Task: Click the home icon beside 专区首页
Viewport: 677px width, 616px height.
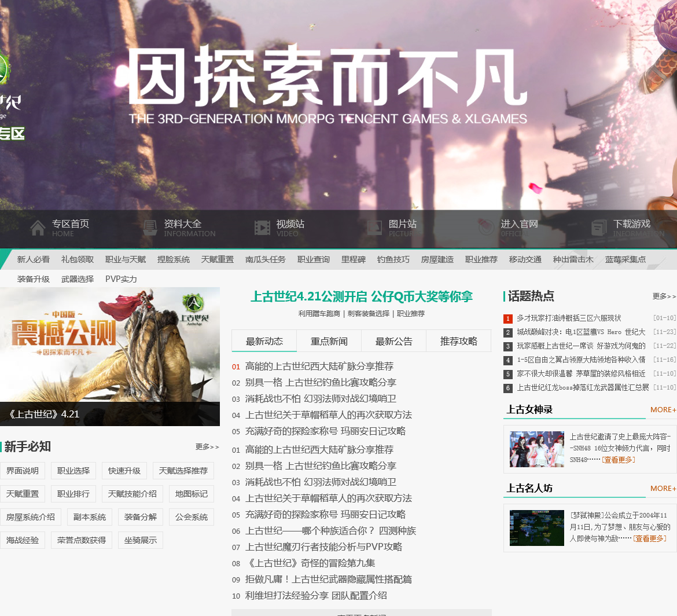Action: pos(38,228)
